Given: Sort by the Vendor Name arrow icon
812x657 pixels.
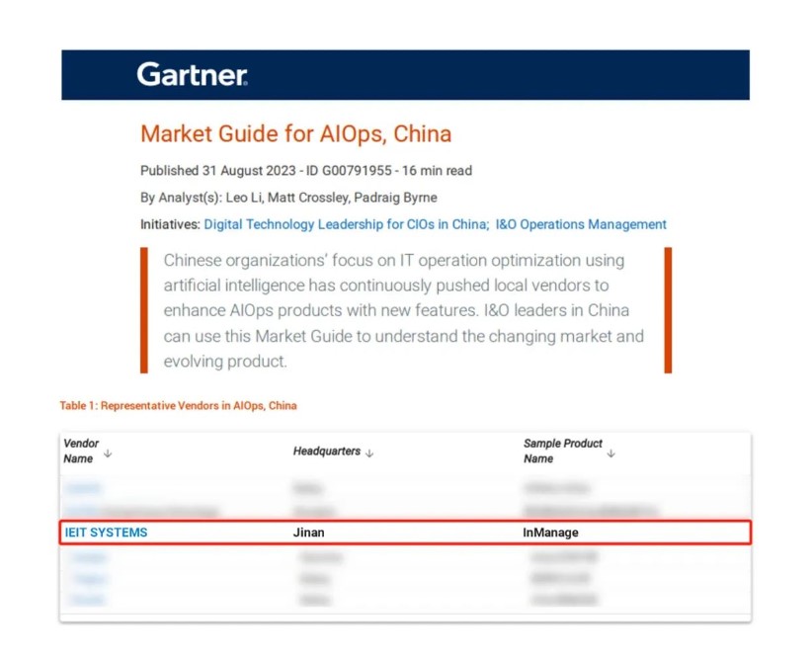Looking at the screenshot, I should point(107,452).
